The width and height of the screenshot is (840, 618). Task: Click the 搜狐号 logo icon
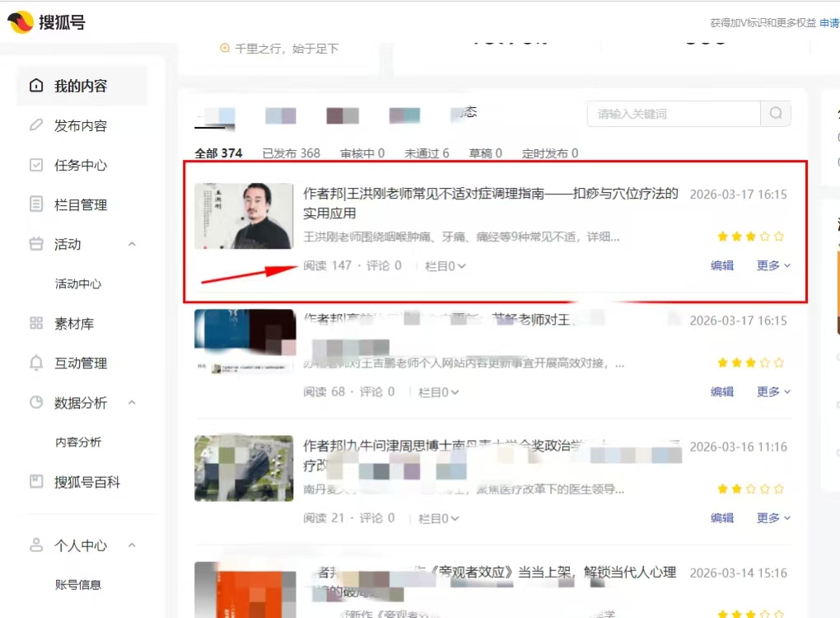coord(21,22)
